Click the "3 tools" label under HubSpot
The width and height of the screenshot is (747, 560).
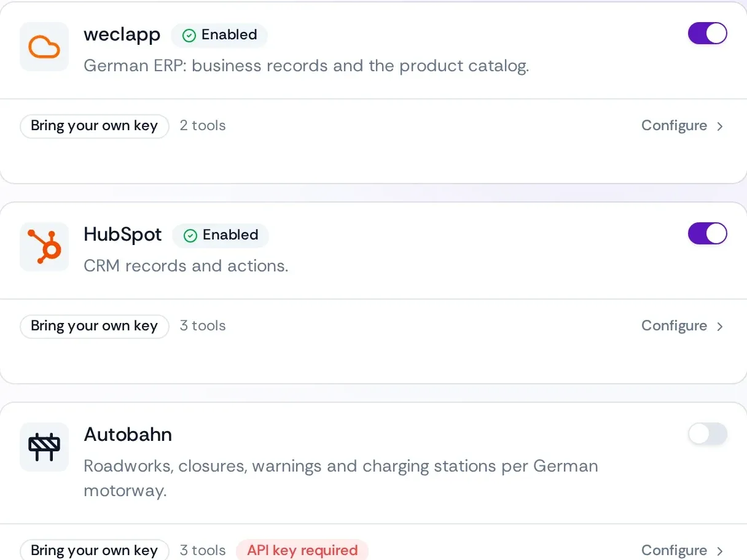pyautogui.click(x=203, y=325)
